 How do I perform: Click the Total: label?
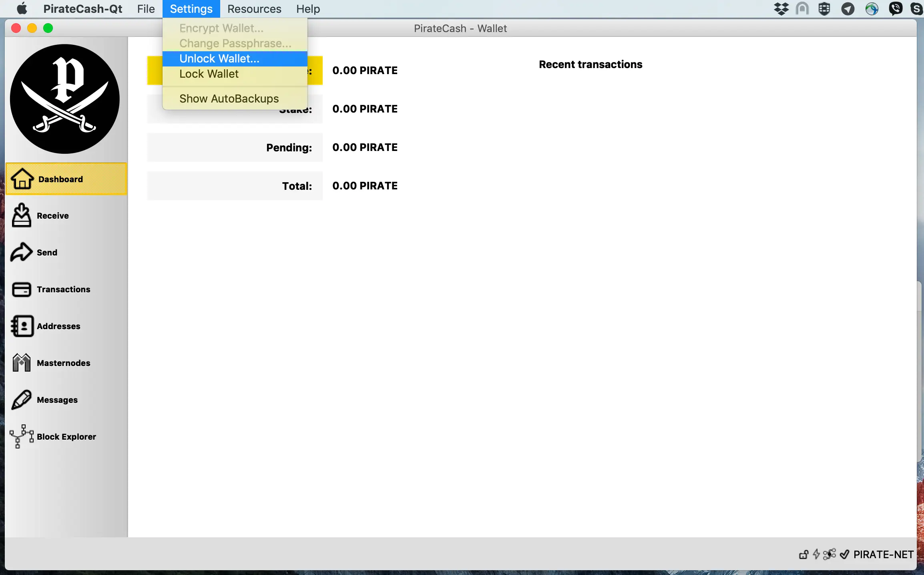pos(297,186)
